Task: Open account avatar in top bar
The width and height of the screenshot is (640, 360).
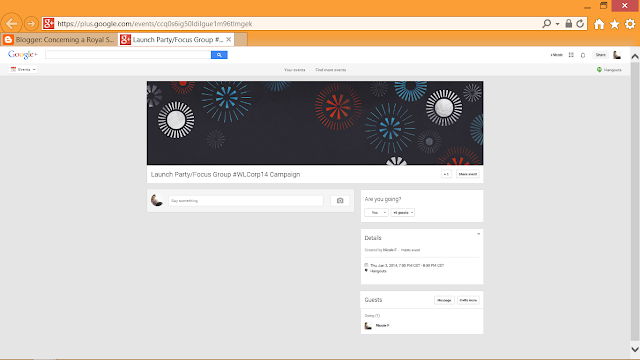Action: click(x=617, y=55)
